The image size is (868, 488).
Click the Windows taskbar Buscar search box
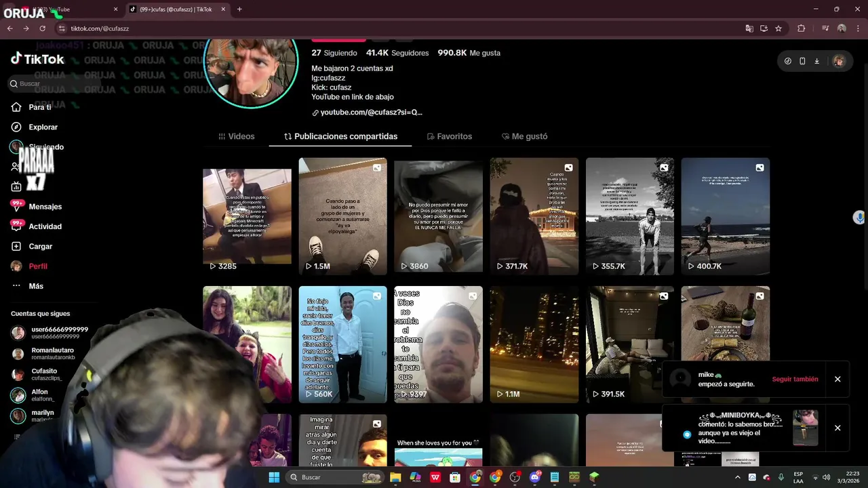pyautogui.click(x=335, y=477)
